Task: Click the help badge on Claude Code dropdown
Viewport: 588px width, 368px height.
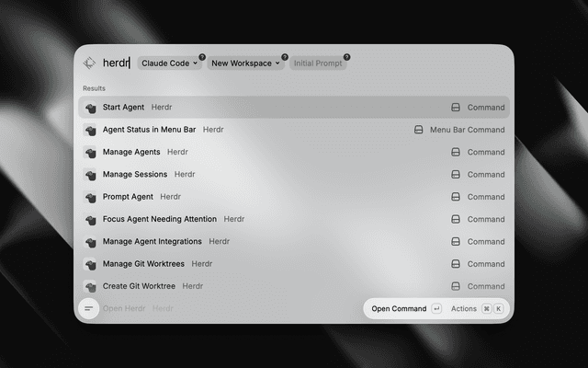Action: 202,57
